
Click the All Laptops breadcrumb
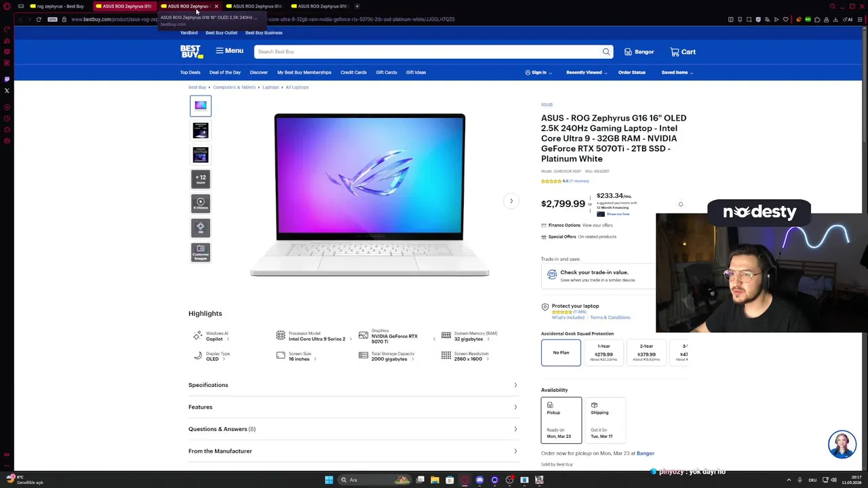click(x=297, y=87)
